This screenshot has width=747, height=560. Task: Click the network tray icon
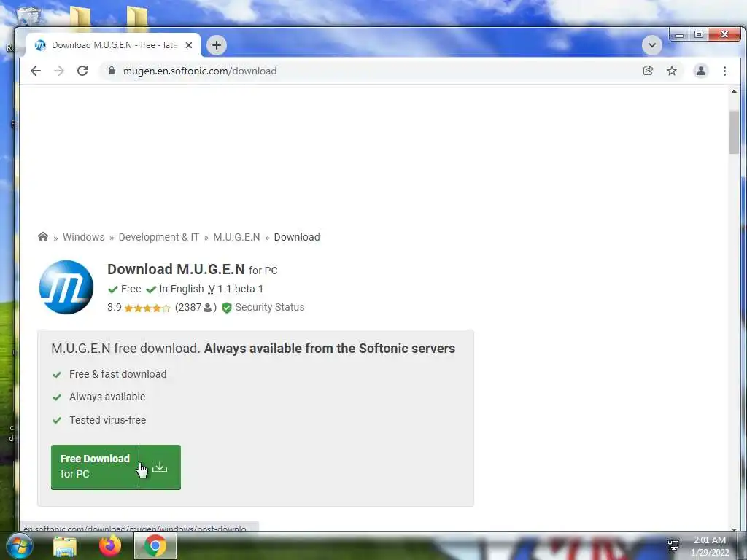[x=673, y=545]
